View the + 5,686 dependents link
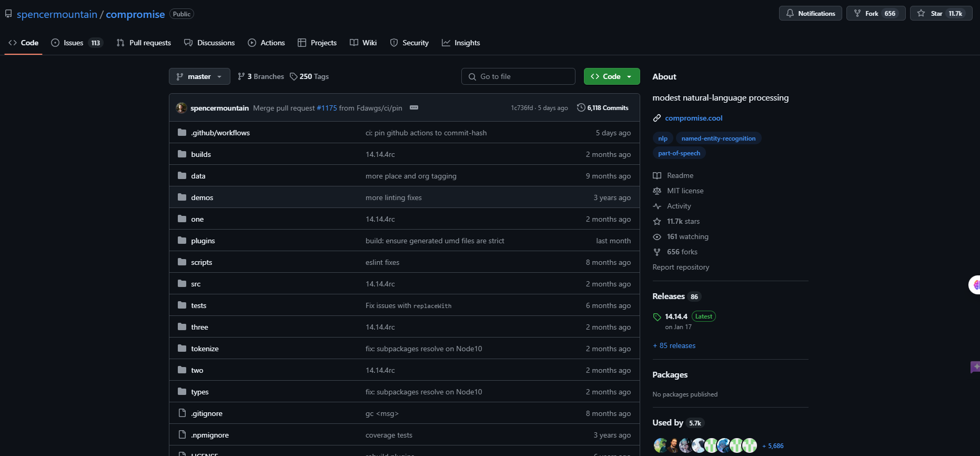 pos(773,446)
